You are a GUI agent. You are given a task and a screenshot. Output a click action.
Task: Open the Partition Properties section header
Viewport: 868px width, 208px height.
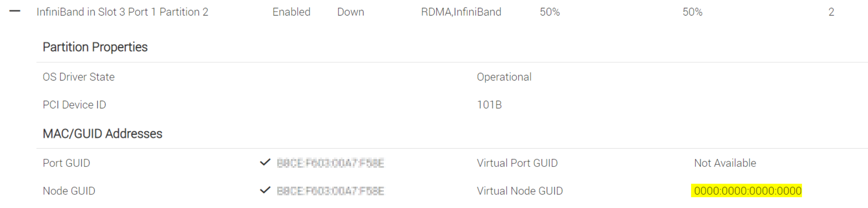point(95,47)
